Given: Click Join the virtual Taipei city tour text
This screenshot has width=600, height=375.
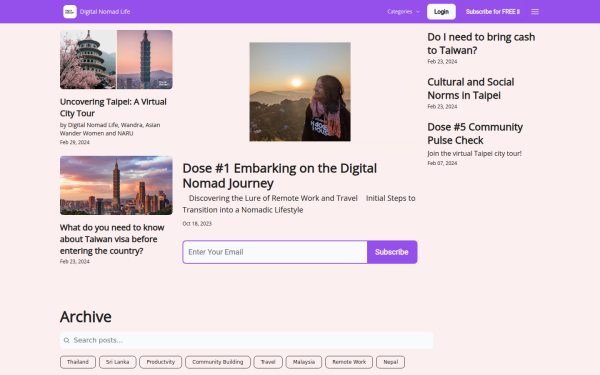Looking at the screenshot, I should 474,153.
